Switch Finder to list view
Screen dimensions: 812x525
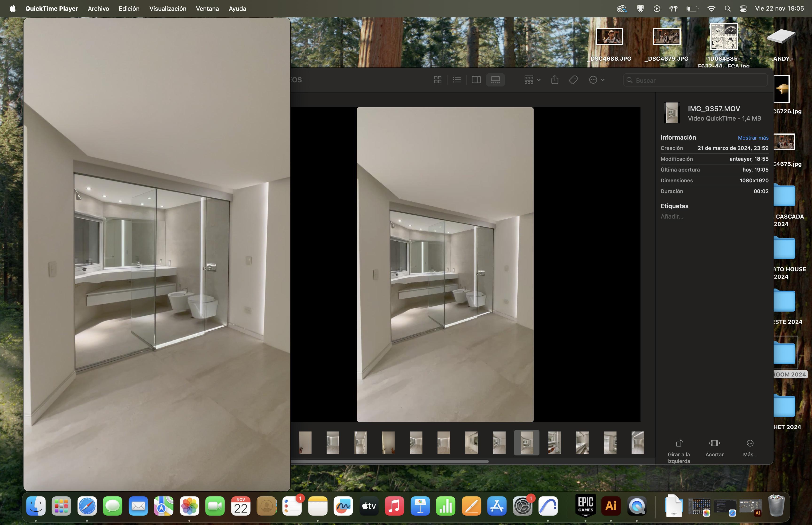457,80
